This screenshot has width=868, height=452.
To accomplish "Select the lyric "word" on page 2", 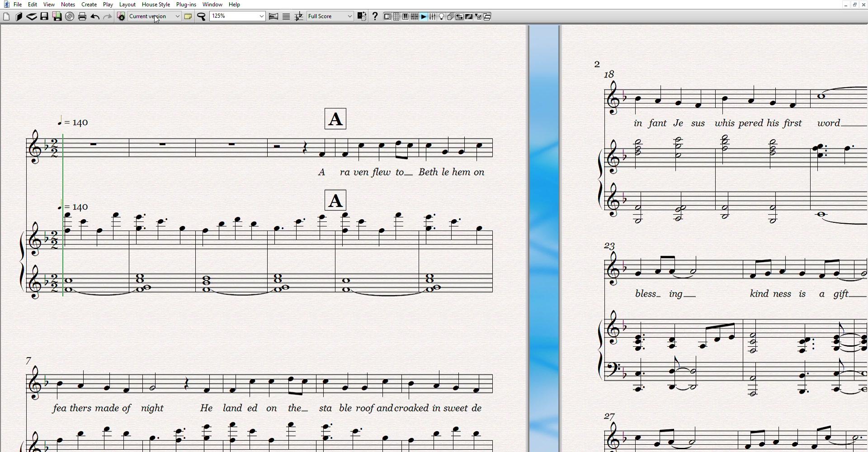I will click(829, 123).
